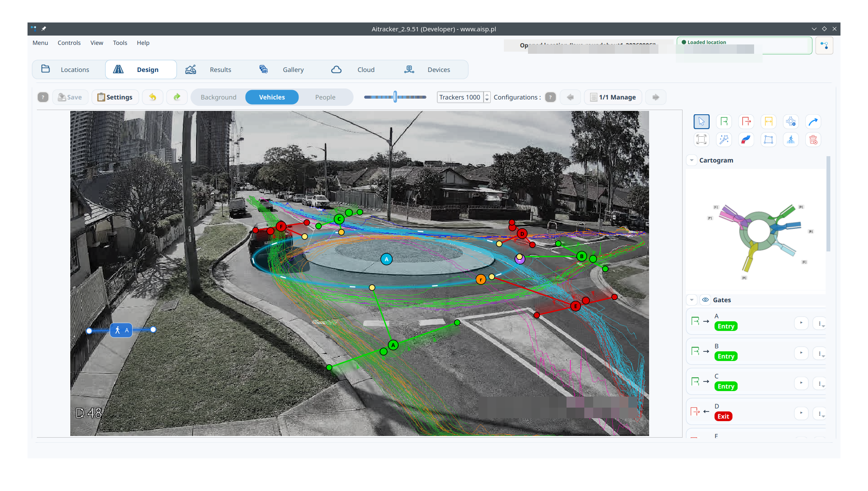
Task: Open options menu for gate B
Action: [x=820, y=353]
